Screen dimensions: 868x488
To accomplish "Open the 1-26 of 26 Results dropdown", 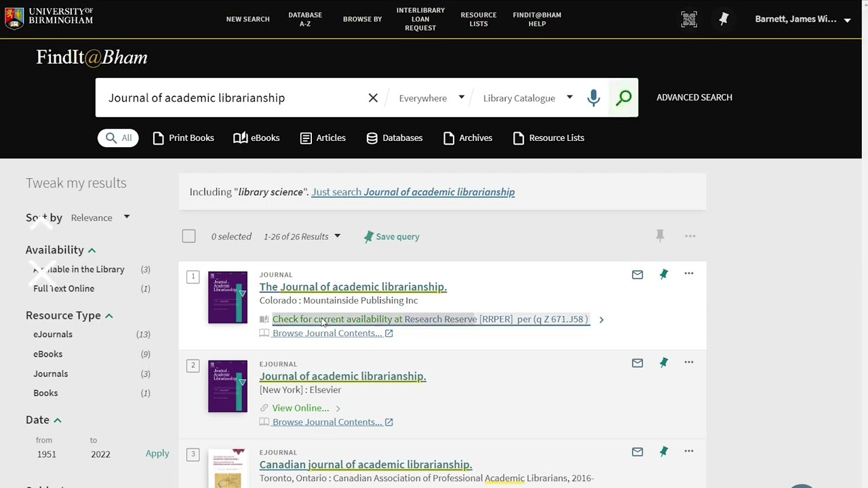I will click(302, 237).
